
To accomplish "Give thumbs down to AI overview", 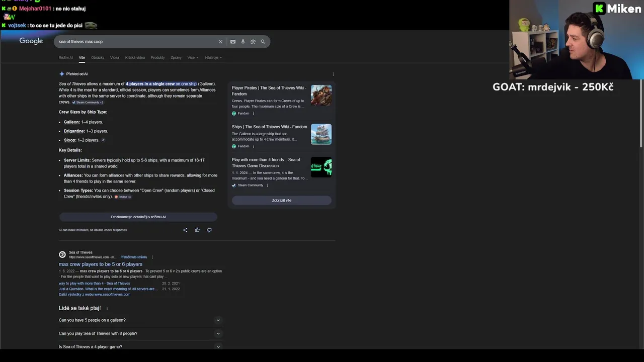I will point(209,230).
